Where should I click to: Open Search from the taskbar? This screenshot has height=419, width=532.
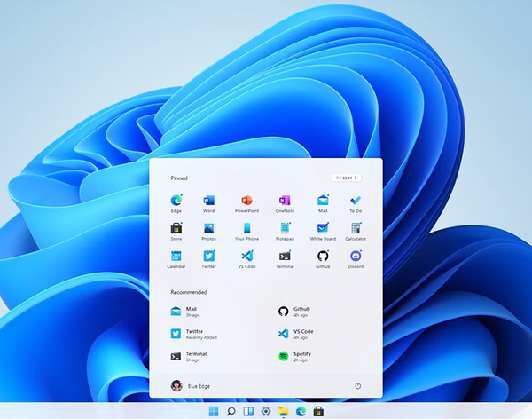click(x=231, y=412)
